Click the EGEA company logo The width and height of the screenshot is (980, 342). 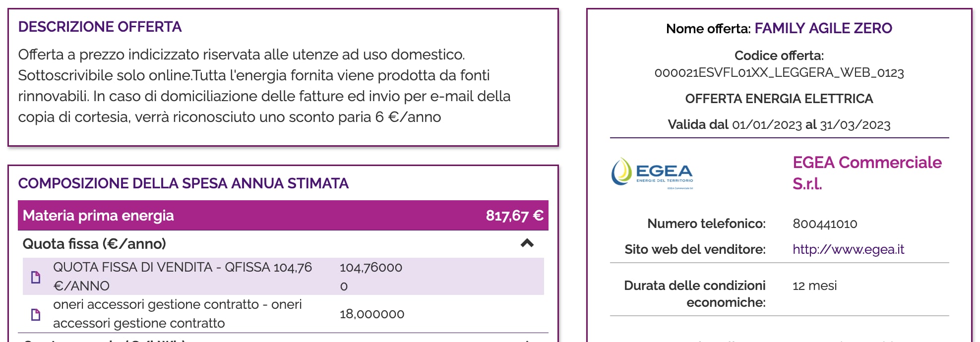(x=652, y=173)
